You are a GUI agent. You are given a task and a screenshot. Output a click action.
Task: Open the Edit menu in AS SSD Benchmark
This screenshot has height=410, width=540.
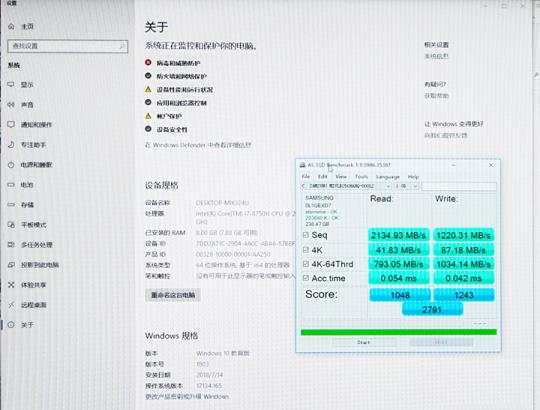[323, 177]
